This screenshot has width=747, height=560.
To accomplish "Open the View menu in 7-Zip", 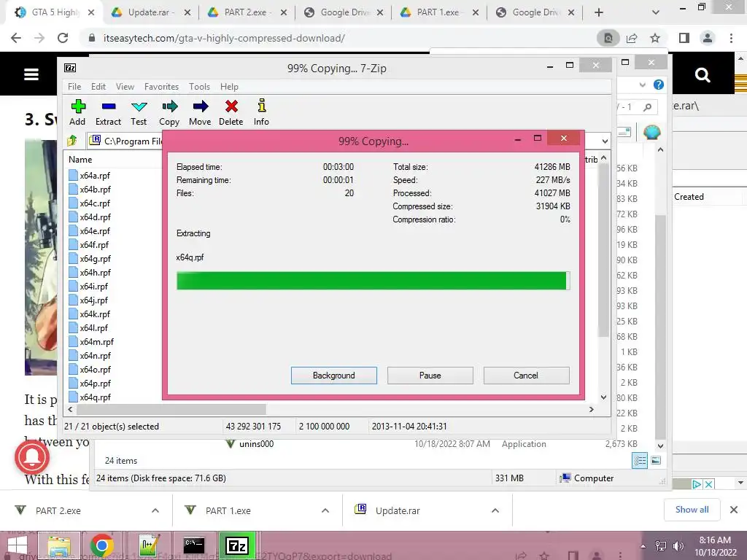I will click(125, 87).
